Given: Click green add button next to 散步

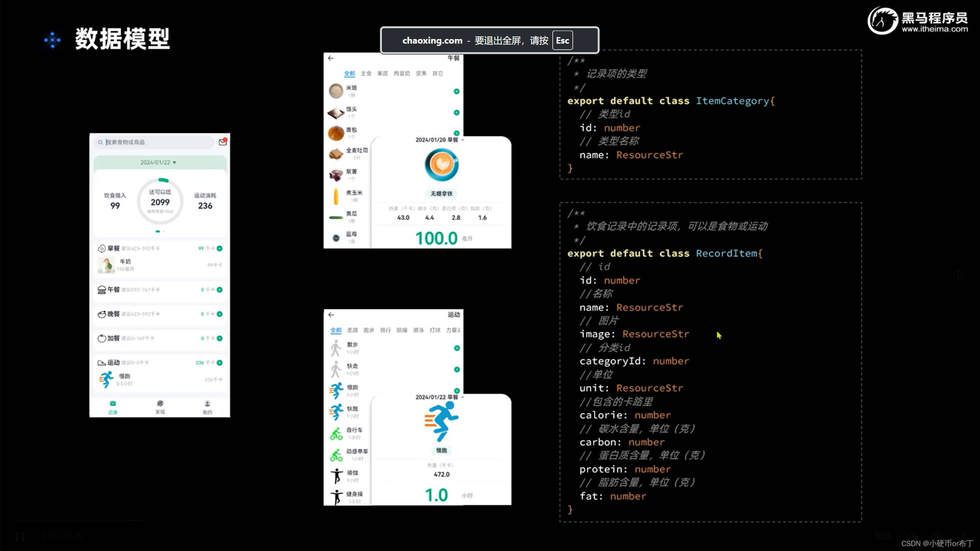Looking at the screenshot, I should pos(457,348).
